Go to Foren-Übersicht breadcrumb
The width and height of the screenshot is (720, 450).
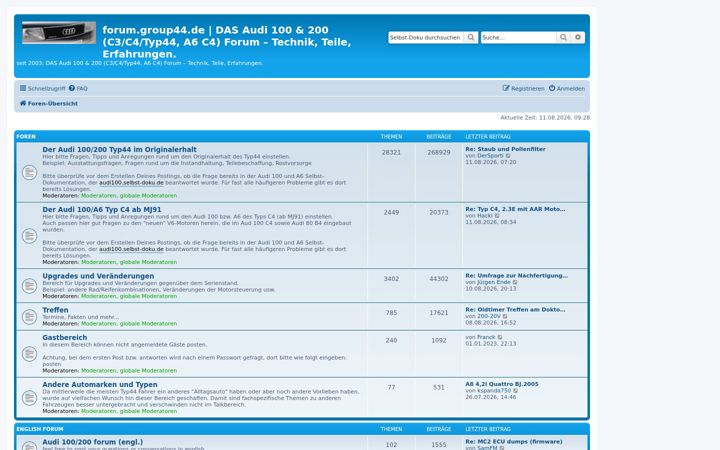(49, 104)
